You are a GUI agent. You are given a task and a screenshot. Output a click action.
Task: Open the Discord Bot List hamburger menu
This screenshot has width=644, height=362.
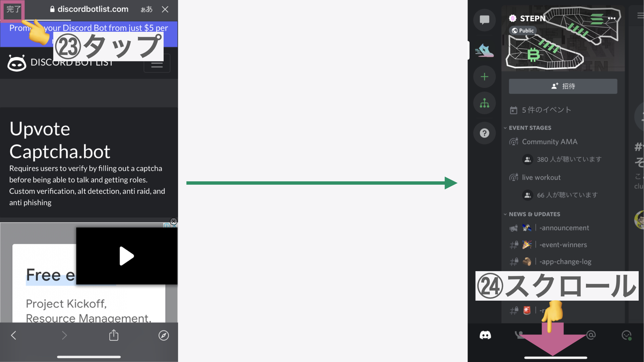pyautogui.click(x=157, y=63)
